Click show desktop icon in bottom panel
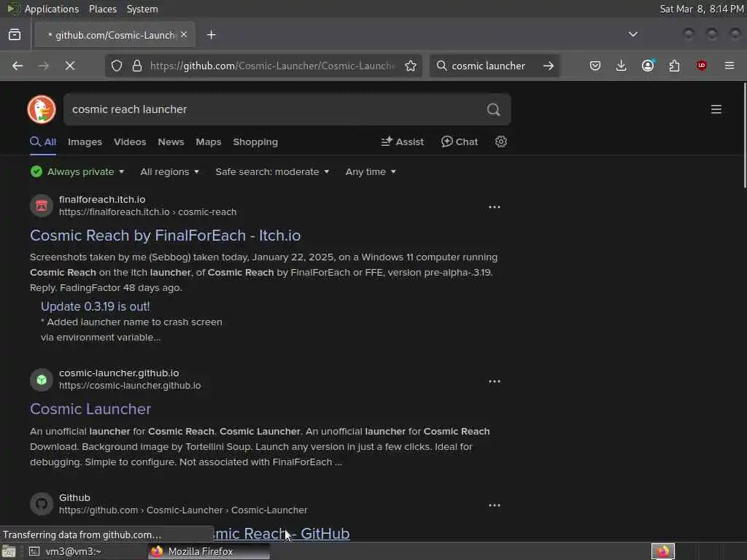This screenshot has height=560, width=747. pos(9,552)
